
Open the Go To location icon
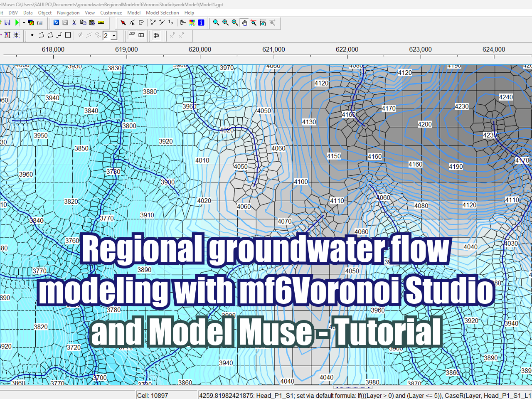pos(263,22)
